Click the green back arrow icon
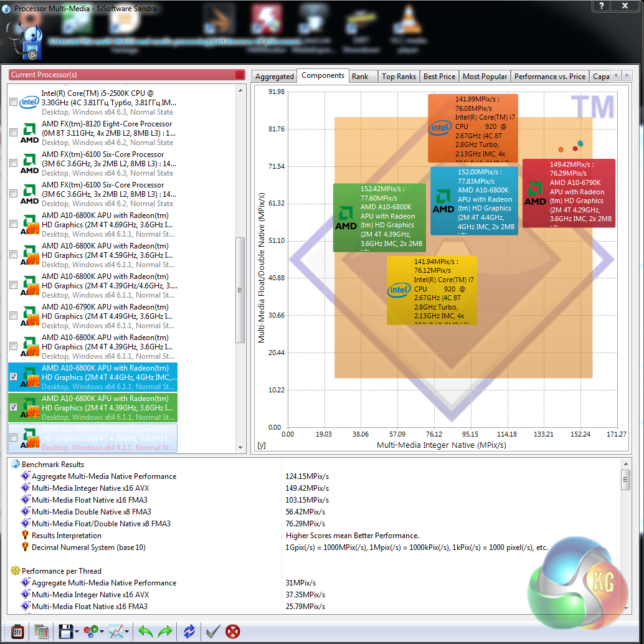644x644 pixels. point(146,632)
